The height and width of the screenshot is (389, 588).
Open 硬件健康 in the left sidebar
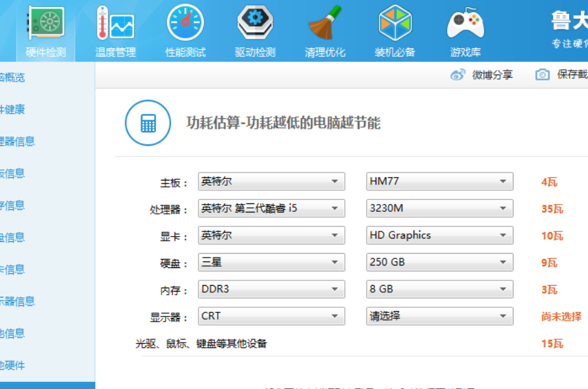click(x=13, y=109)
